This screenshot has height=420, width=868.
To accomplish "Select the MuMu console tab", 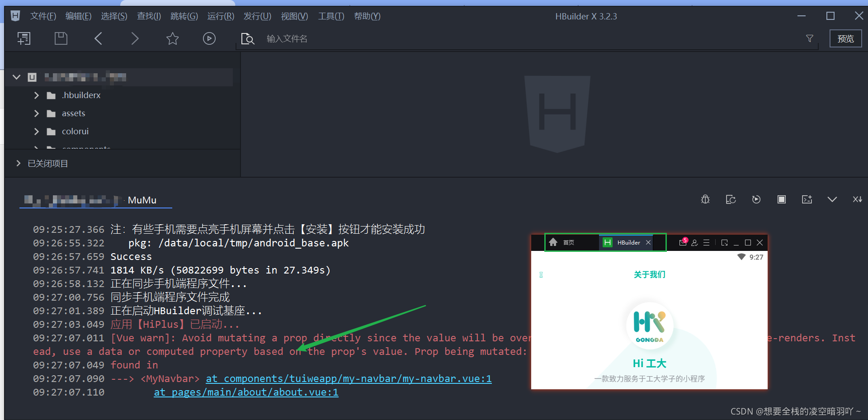I will (x=96, y=200).
